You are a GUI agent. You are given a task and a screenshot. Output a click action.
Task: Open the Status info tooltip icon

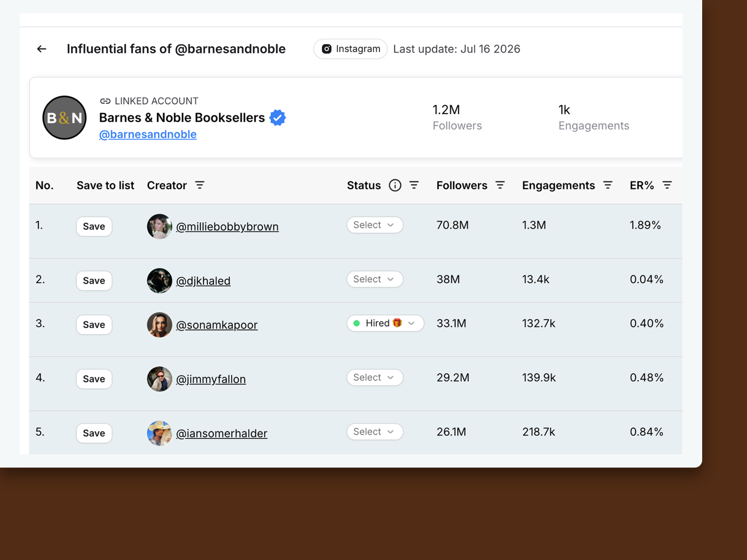[x=395, y=185]
